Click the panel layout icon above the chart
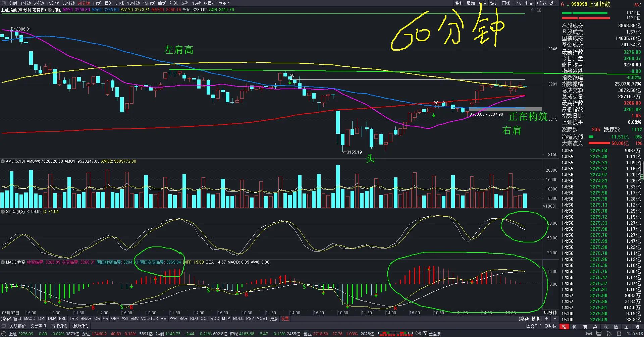Viewport: 644px width, 337px height. [539, 10]
